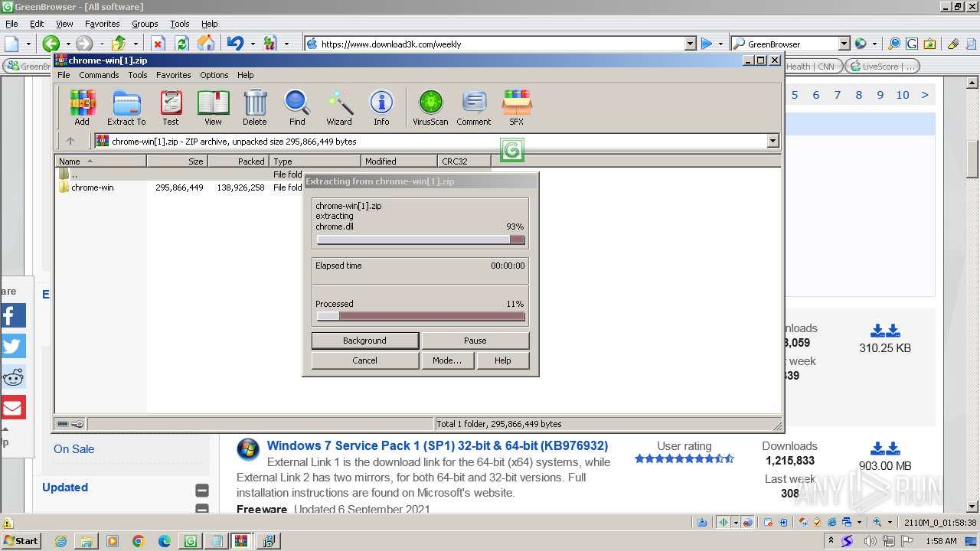Click the Start button
This screenshot has width=980, height=551.
21,541
